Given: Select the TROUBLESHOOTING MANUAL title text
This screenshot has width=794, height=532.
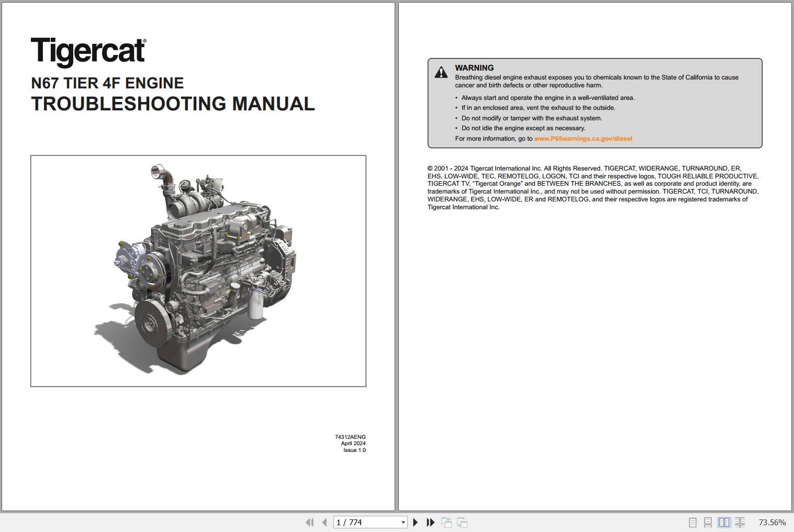Looking at the screenshot, I should [173, 104].
